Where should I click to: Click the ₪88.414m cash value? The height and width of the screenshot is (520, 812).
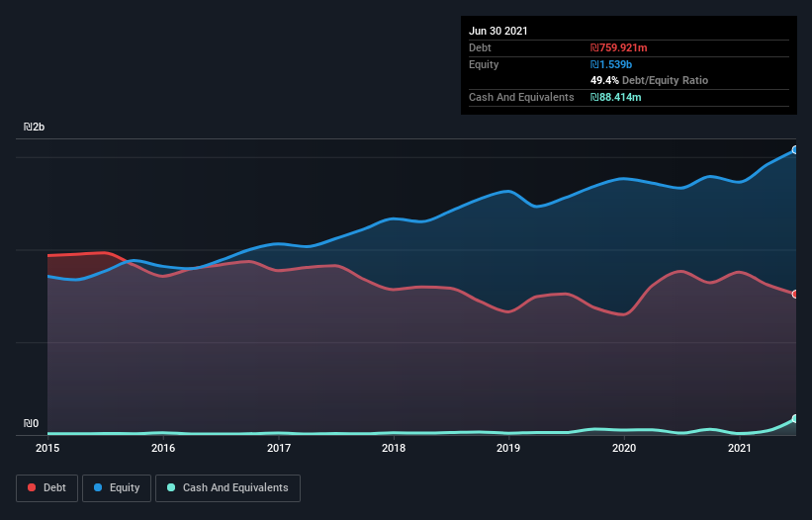coord(616,97)
